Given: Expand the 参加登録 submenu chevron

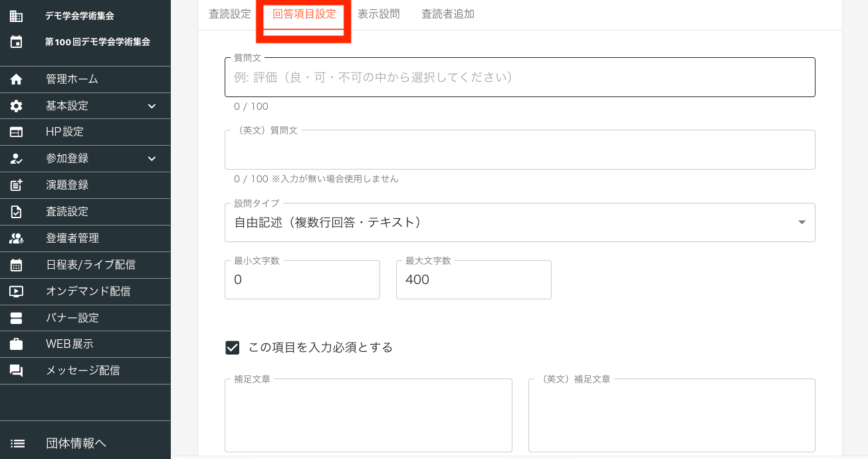Looking at the screenshot, I should click(152, 158).
